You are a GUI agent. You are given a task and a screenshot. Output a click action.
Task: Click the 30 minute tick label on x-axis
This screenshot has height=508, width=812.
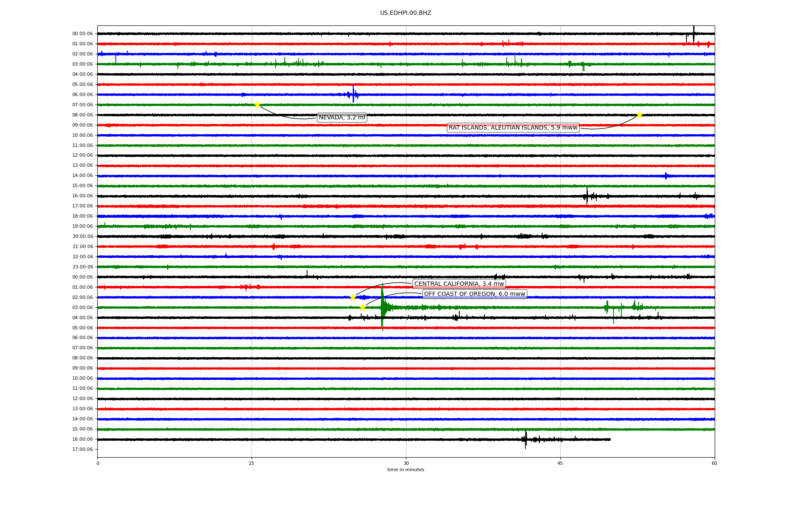(x=406, y=463)
